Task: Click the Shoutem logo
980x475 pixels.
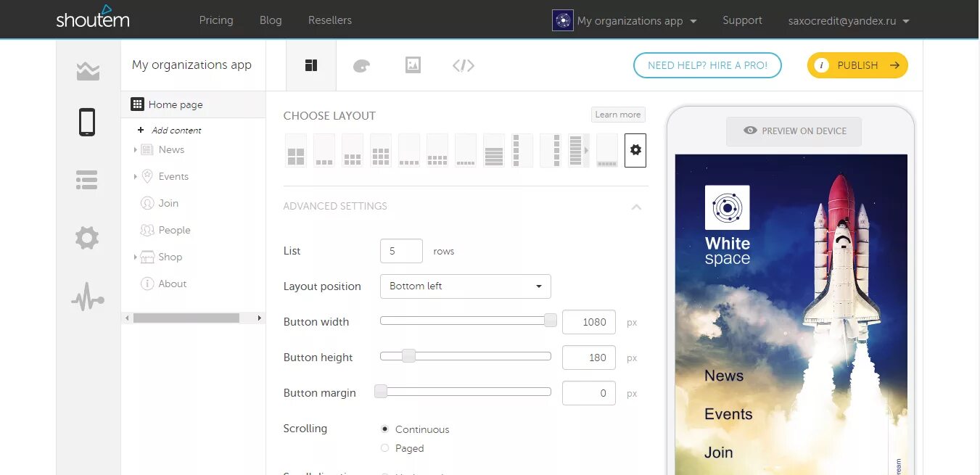Action: tap(93, 17)
